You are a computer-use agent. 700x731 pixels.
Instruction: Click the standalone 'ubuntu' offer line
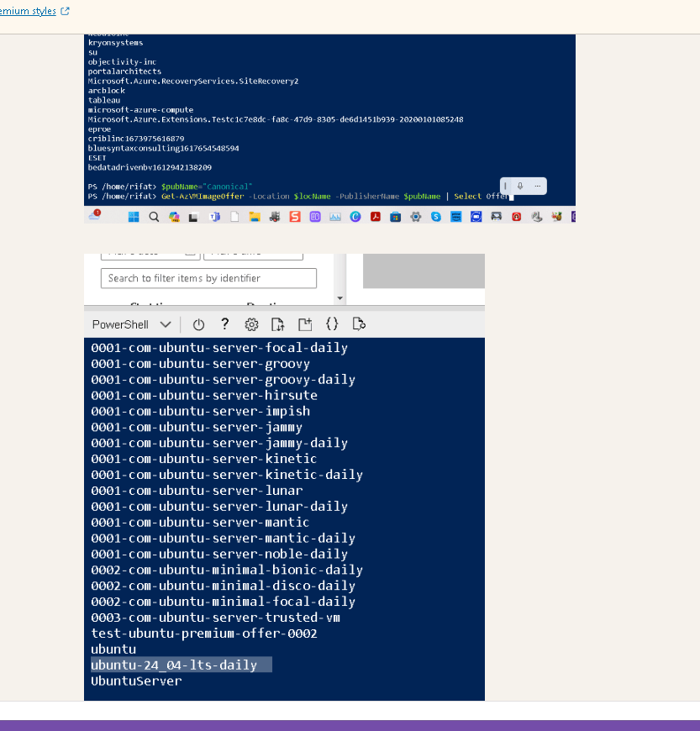(113, 649)
